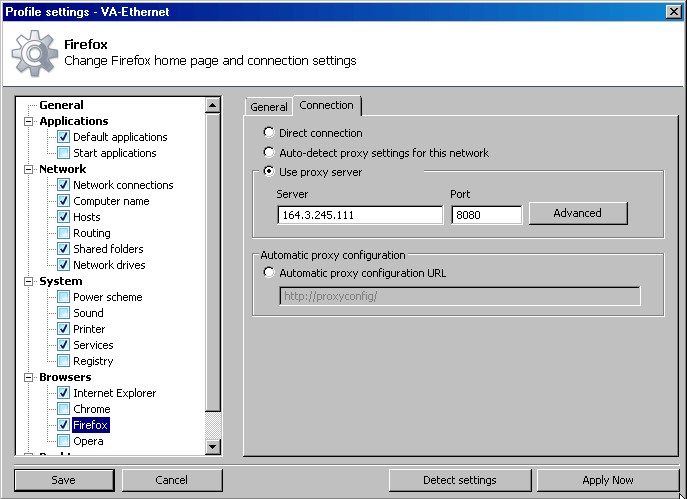Uncheck the Firefox checkbox
The width and height of the screenshot is (687, 499).
point(63,425)
